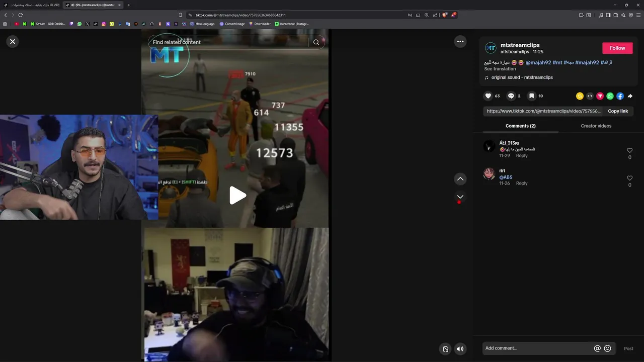Image resolution: width=644 pixels, height=362 pixels.
Task: Click the bookmark page icon in address bar
Action: [181, 15]
